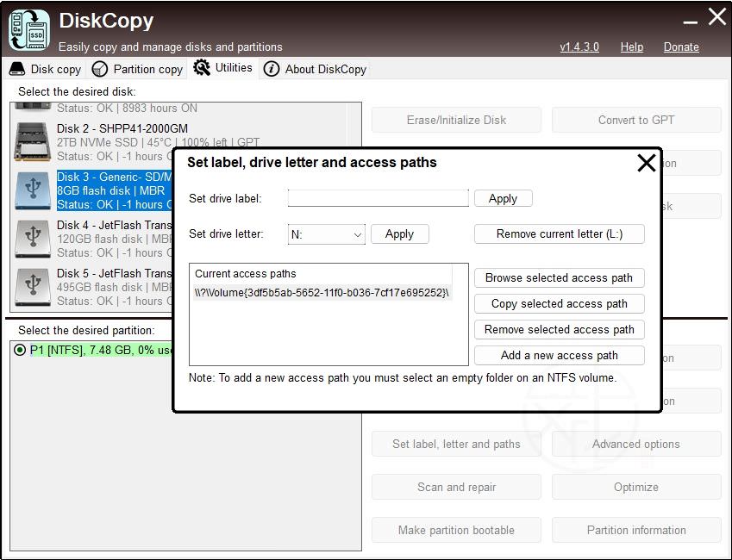Click inside the drive label text field
Viewport: 732px width, 560px height.
click(378, 198)
